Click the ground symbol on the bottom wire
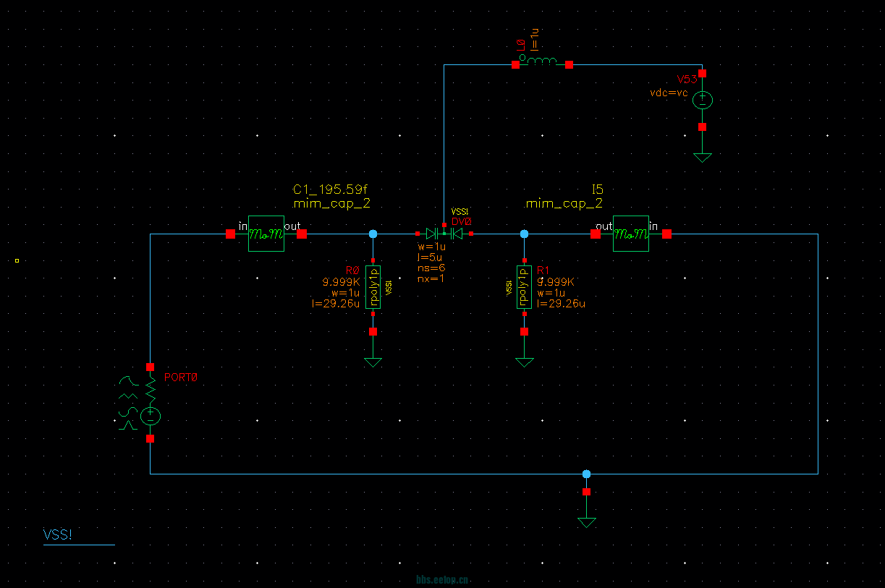Screen dimensions: 885x588 [x=586, y=522]
